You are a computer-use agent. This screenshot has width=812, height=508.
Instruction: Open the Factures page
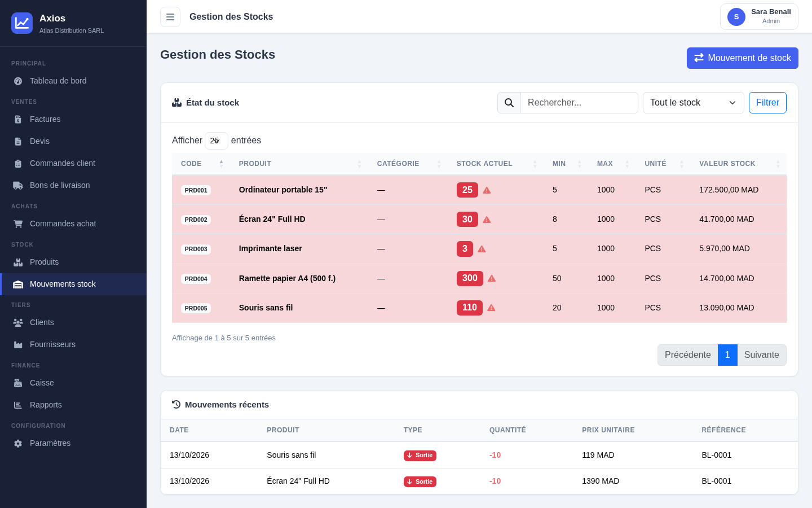73,119
